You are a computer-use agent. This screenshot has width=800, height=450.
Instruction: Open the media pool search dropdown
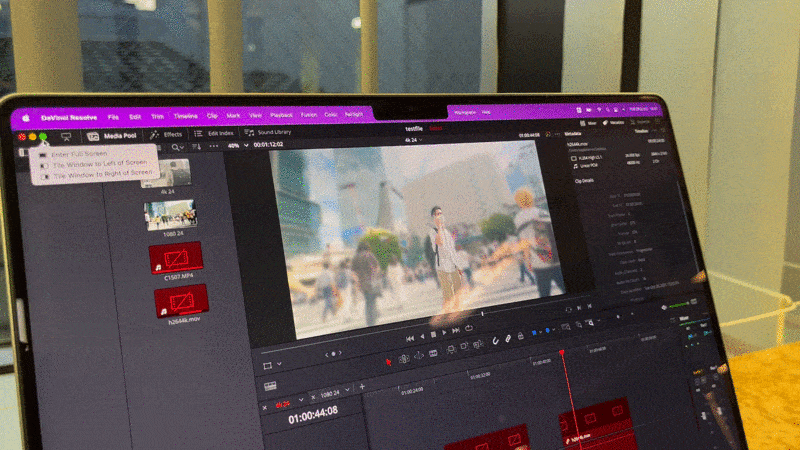(178, 147)
